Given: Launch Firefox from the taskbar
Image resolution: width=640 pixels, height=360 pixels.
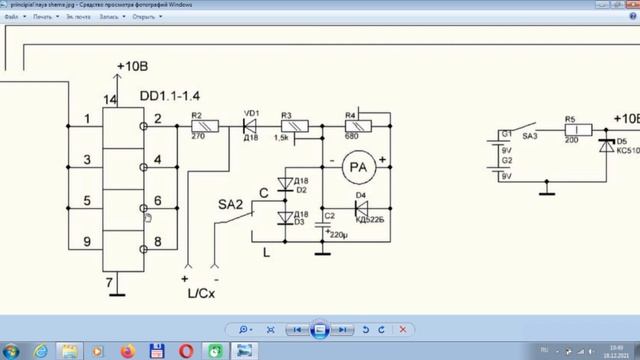Looking at the screenshot, I should click(127, 351).
